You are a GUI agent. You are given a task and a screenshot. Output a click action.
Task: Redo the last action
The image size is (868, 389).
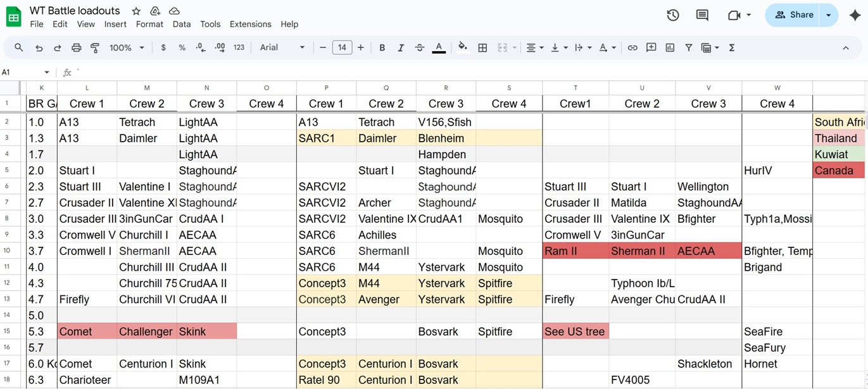point(57,47)
